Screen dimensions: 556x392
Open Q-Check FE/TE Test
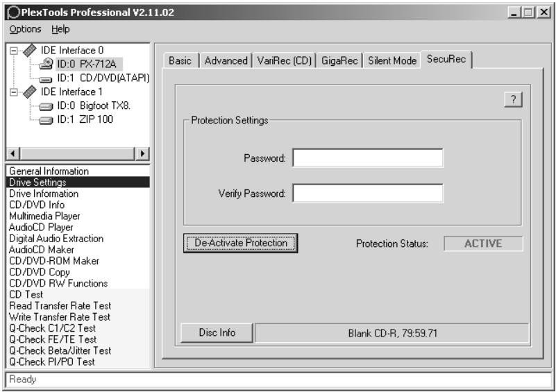pyautogui.click(x=78, y=339)
